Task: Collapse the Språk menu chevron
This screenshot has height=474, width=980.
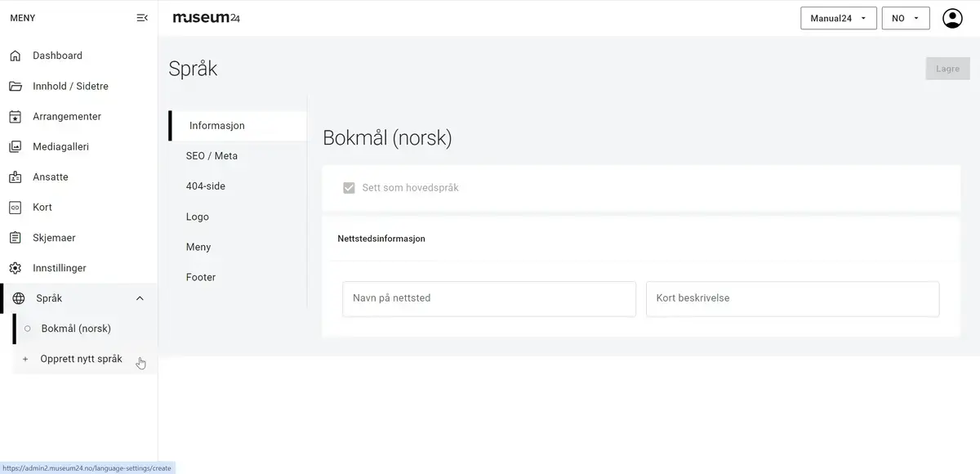Action: tap(140, 298)
